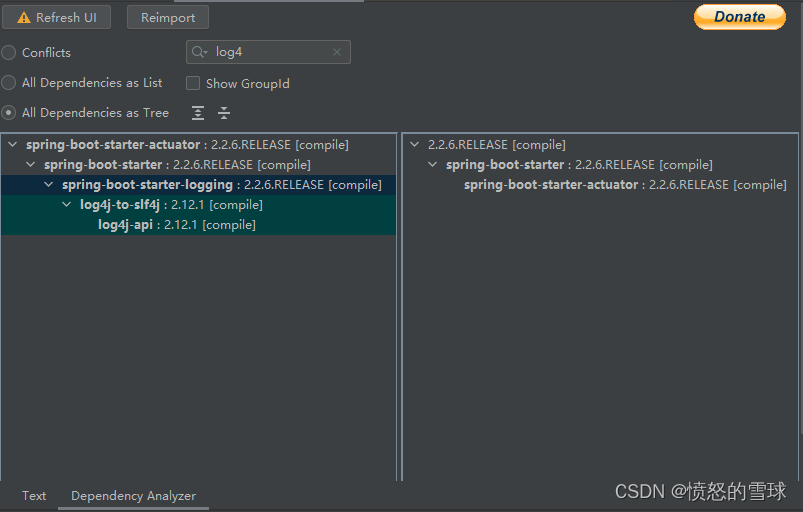The image size is (803, 512).
Task: Select log4j-to-slf4j 2.12.1 row
Action: click(x=199, y=205)
